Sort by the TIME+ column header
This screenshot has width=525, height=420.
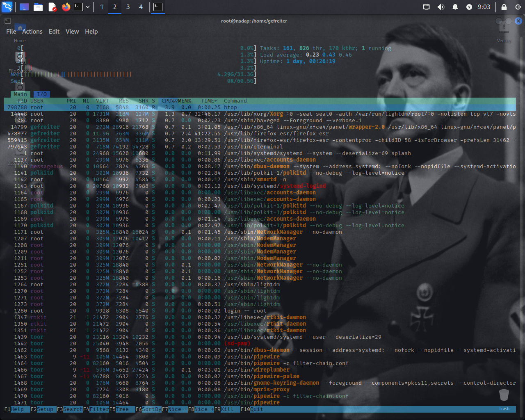pos(209,101)
